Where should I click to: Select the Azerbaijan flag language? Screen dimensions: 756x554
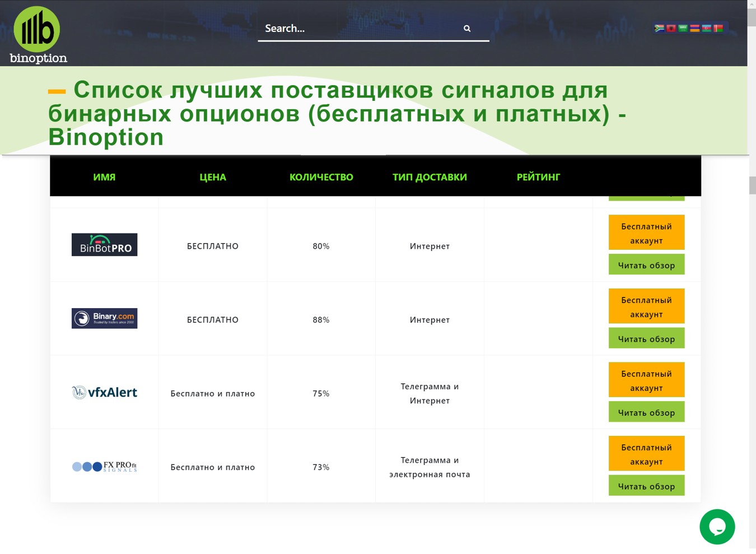point(706,28)
